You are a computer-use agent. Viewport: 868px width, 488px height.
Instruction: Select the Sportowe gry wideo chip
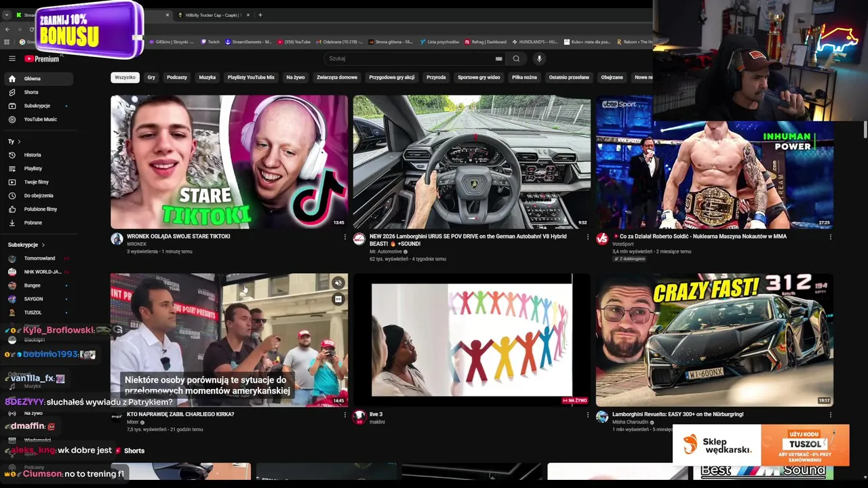coord(479,77)
